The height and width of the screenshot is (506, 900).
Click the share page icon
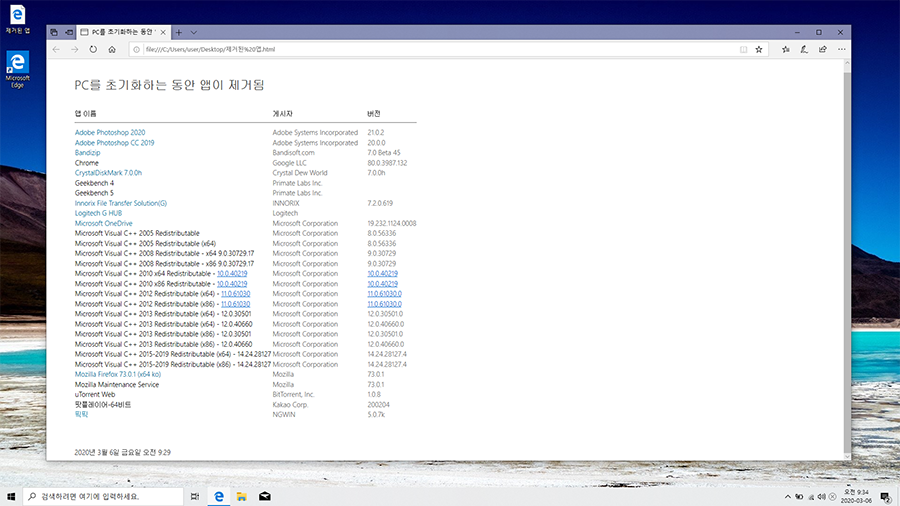point(823,49)
